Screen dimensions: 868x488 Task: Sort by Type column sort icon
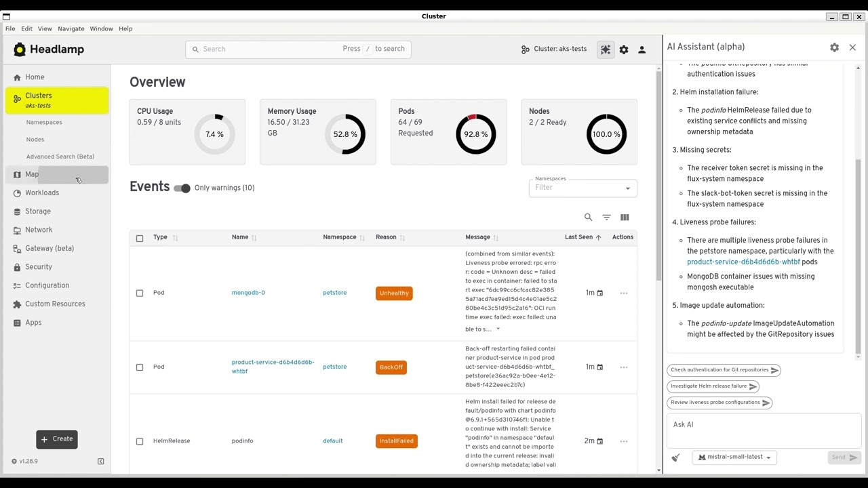pyautogui.click(x=175, y=238)
